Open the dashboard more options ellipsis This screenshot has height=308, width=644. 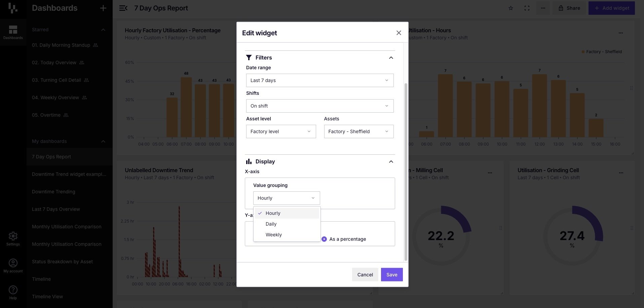(x=543, y=8)
